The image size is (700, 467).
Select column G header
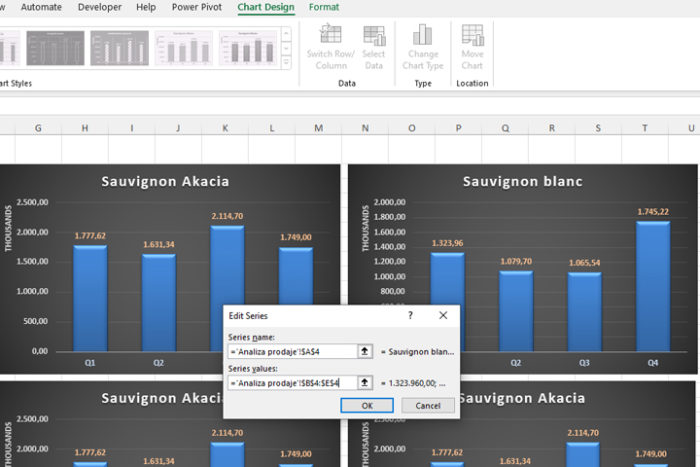pyautogui.click(x=38, y=128)
